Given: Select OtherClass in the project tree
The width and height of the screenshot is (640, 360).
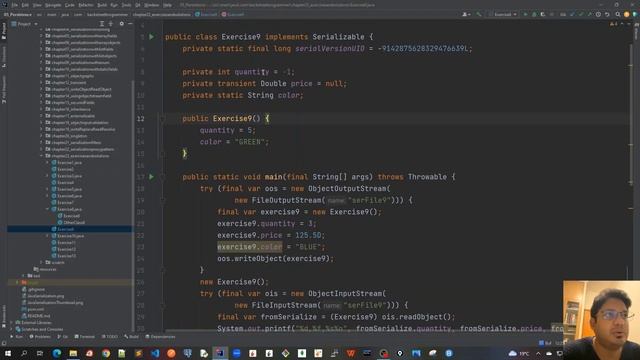Looking at the screenshot, I should [x=74, y=222].
